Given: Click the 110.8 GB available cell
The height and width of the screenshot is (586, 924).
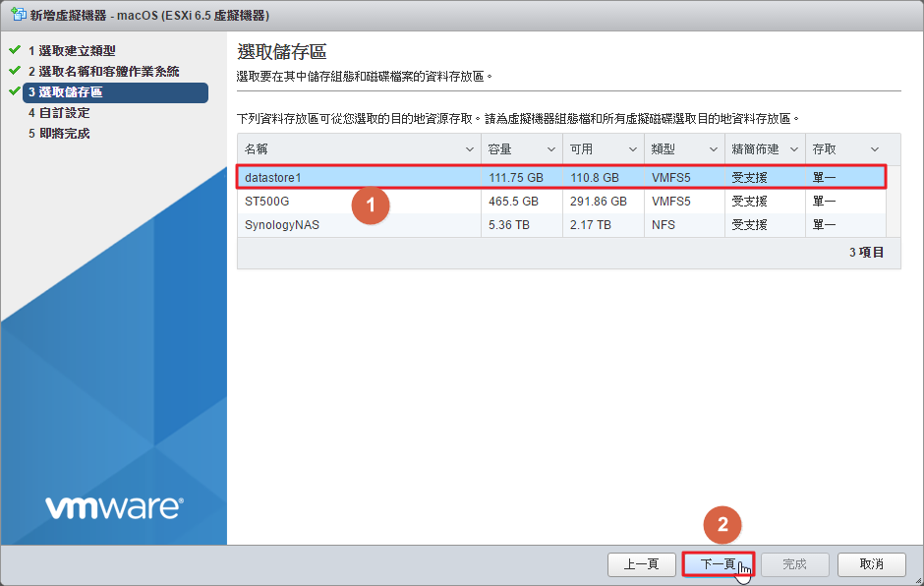Looking at the screenshot, I should 594,177.
